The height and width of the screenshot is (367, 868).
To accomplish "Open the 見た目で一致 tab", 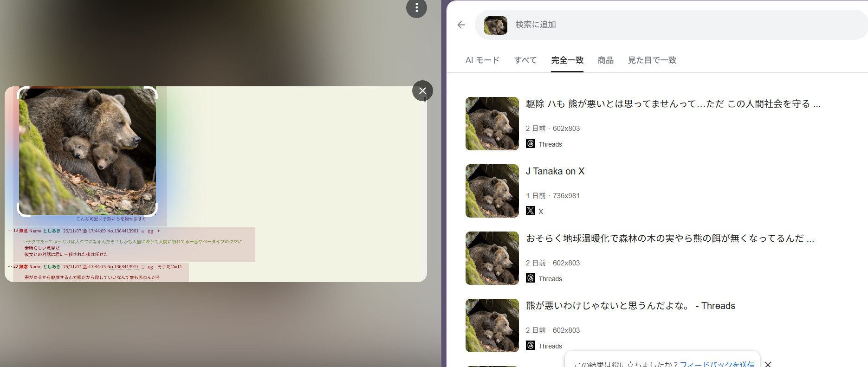I will 652,60.
